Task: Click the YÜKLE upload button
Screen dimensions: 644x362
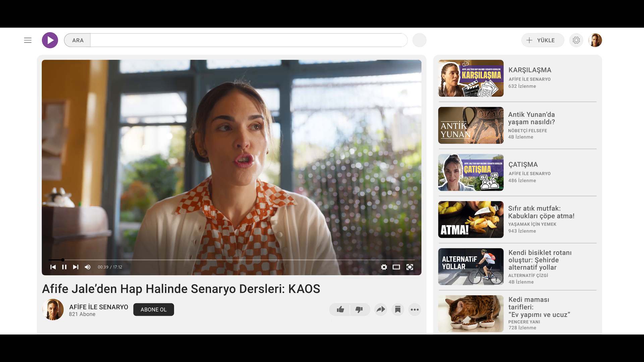Action: [542, 40]
